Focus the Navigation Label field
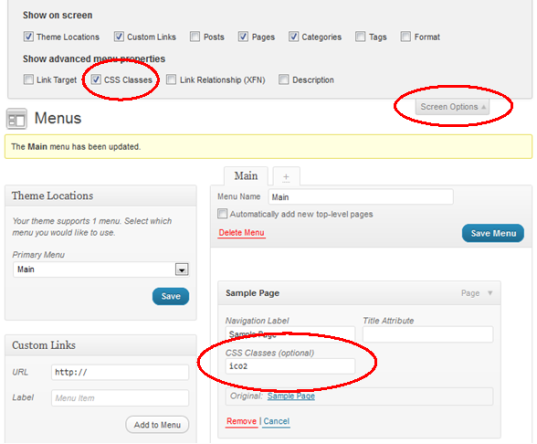This screenshot has height=444, width=537. [290, 334]
